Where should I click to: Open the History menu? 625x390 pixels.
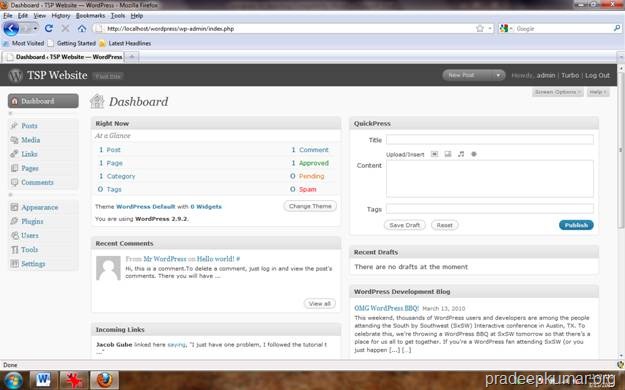coord(61,16)
